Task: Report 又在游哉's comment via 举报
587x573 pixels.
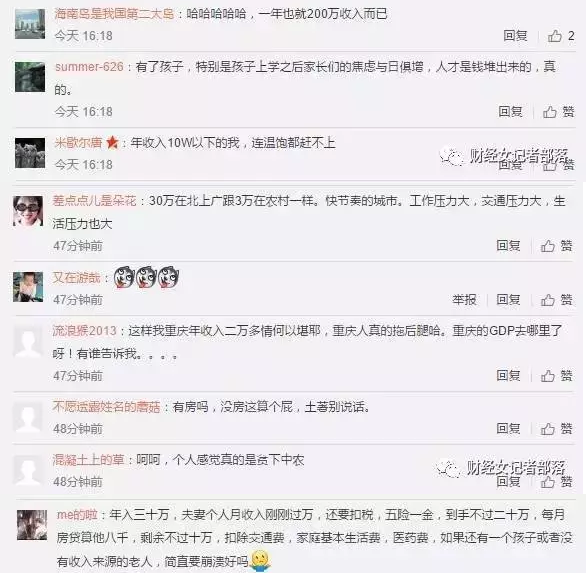Action: tap(464, 300)
